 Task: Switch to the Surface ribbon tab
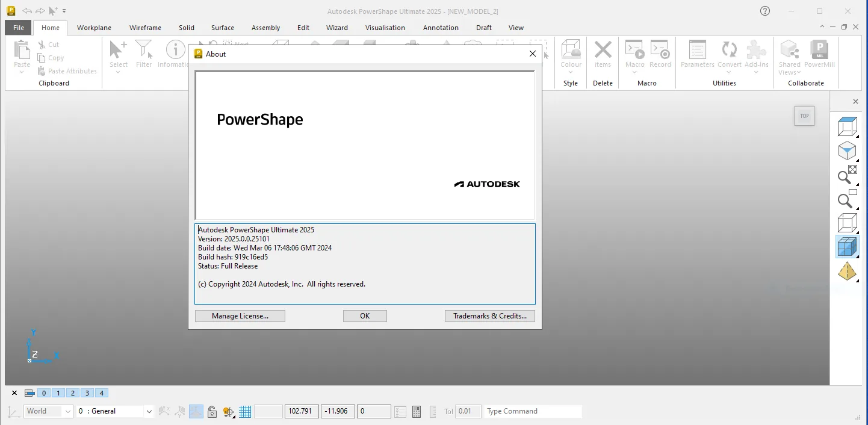pos(223,28)
